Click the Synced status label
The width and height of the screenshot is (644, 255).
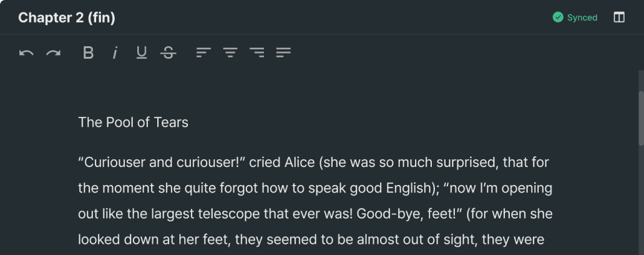[582, 17]
